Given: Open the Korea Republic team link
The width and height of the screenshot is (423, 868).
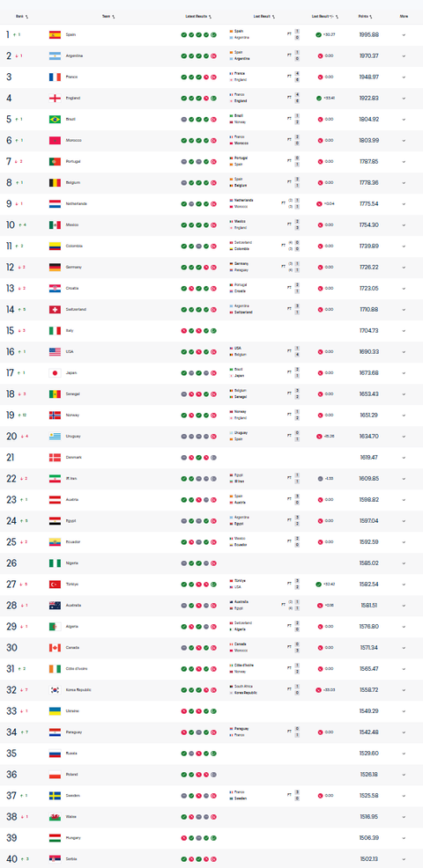Looking at the screenshot, I should (78, 690).
